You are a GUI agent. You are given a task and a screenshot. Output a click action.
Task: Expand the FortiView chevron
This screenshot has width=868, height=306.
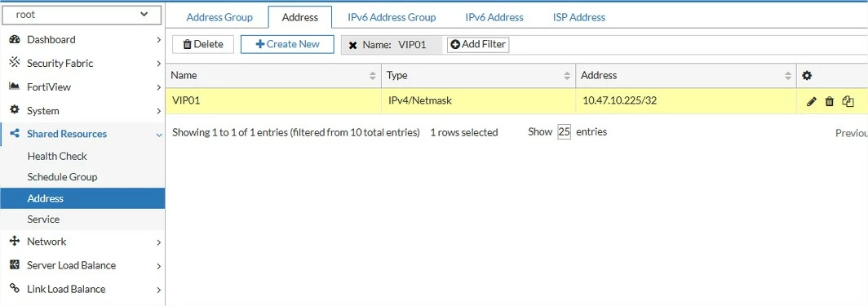pyautogui.click(x=158, y=87)
